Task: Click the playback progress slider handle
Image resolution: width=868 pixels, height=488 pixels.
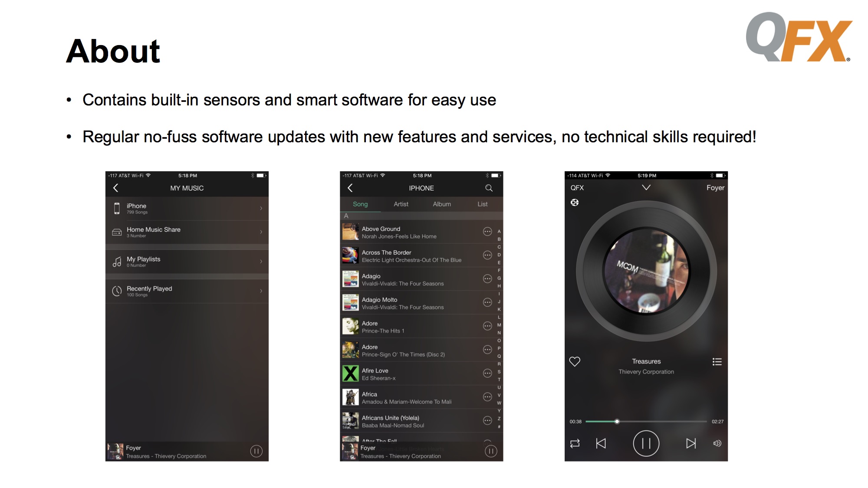Action: click(617, 422)
